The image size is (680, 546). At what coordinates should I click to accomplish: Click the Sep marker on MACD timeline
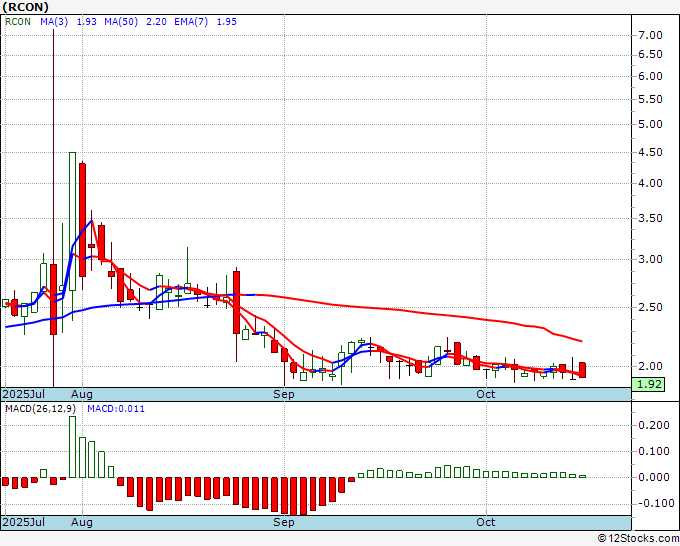tap(284, 522)
